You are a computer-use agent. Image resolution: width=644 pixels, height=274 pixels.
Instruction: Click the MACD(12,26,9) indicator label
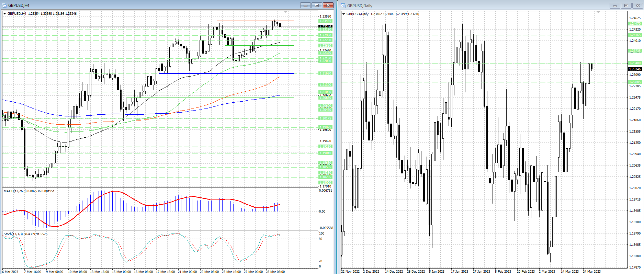pos(29,191)
